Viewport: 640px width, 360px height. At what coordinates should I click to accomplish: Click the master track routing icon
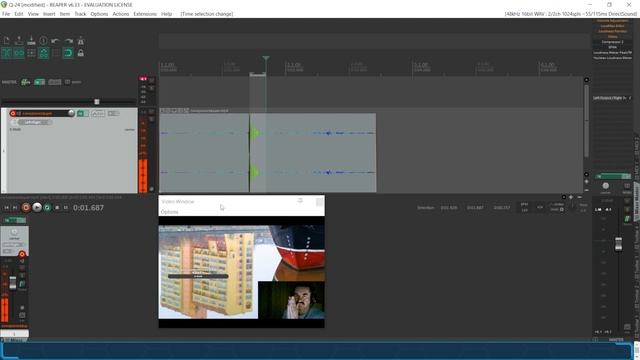point(25,82)
